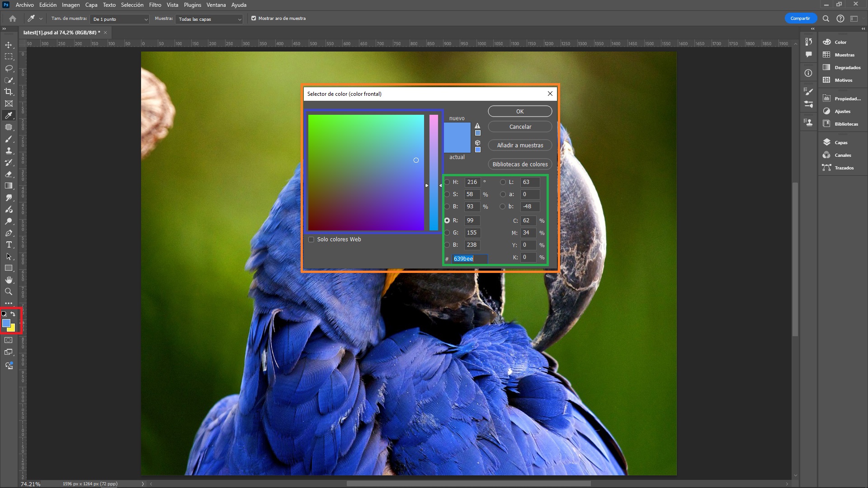The height and width of the screenshot is (488, 868).
Task: Open the Ventana menu
Action: point(216,5)
